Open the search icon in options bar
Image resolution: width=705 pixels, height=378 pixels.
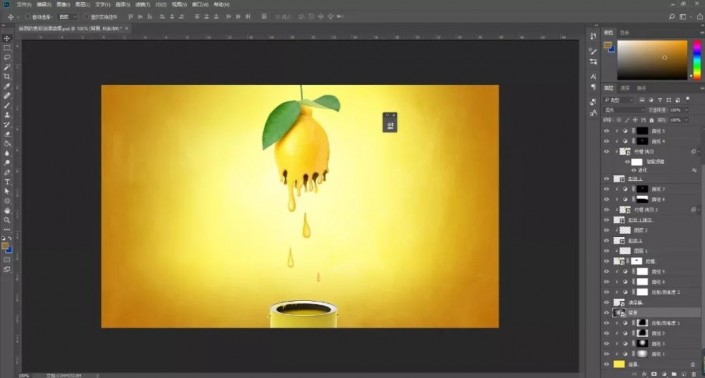(672, 17)
